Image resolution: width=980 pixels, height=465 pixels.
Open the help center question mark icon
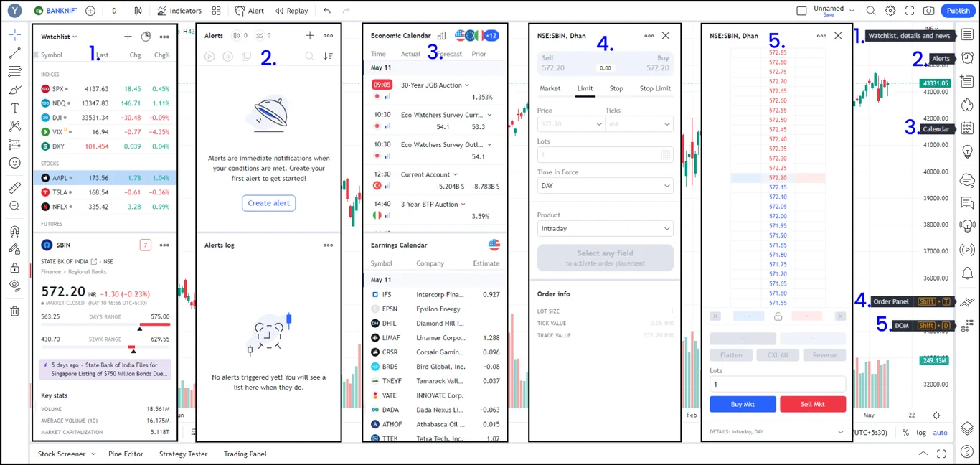point(967,451)
